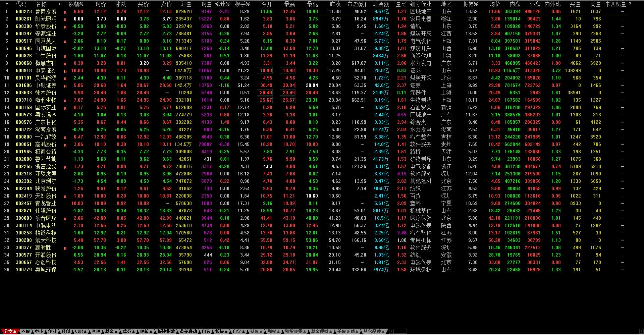Image resolution: width=644 pixels, height=335 pixels.
Task: Switch to the 港美联动 tab
Action: (188, 331)
